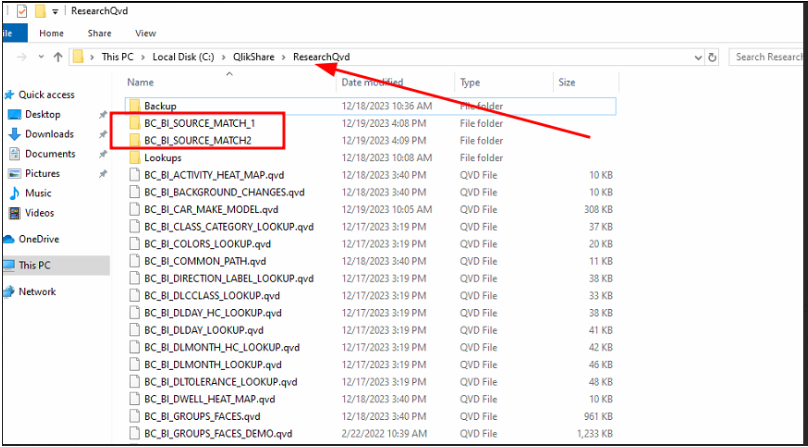
Task: Sort by the Date modified column header
Action: click(373, 82)
